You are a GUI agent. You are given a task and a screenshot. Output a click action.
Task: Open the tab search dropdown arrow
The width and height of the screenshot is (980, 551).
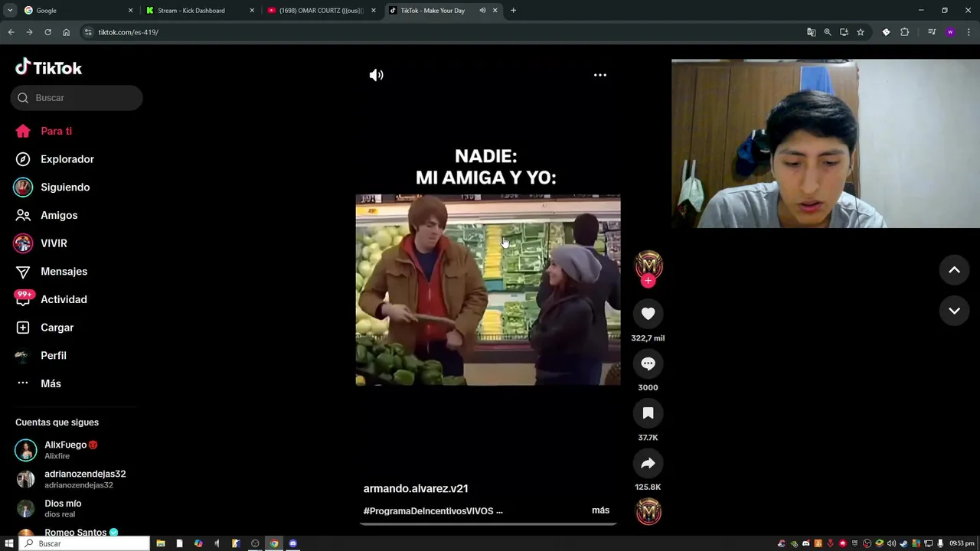click(x=10, y=11)
